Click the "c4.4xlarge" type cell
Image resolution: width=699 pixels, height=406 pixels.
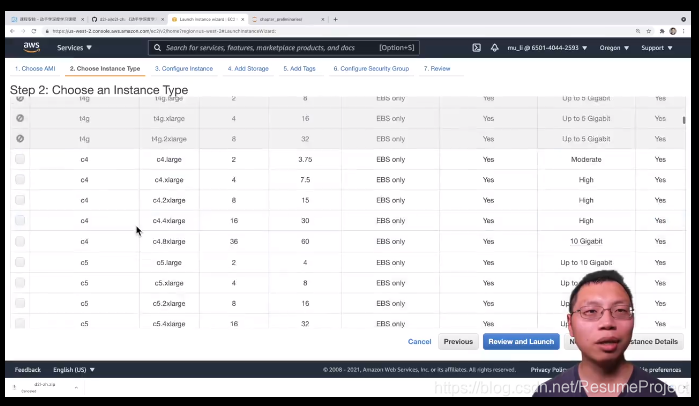pos(169,221)
